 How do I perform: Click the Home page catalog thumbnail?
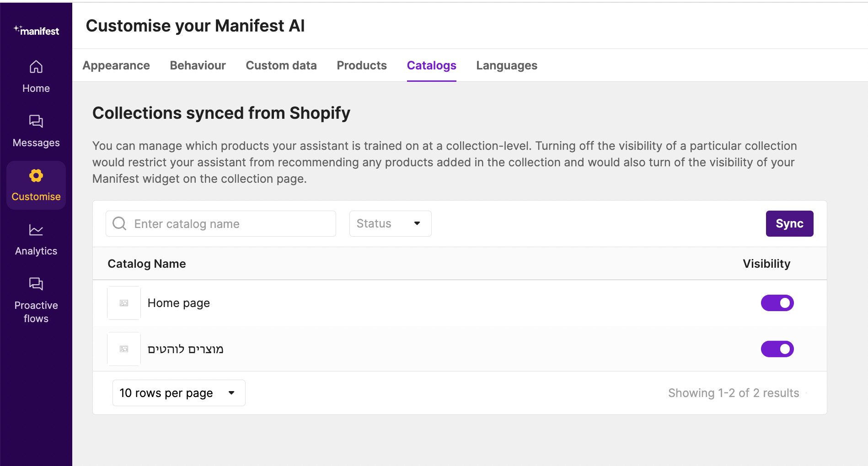coord(124,303)
